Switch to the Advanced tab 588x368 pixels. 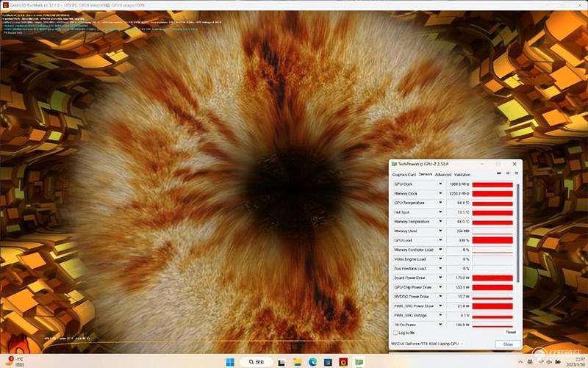[x=443, y=175]
